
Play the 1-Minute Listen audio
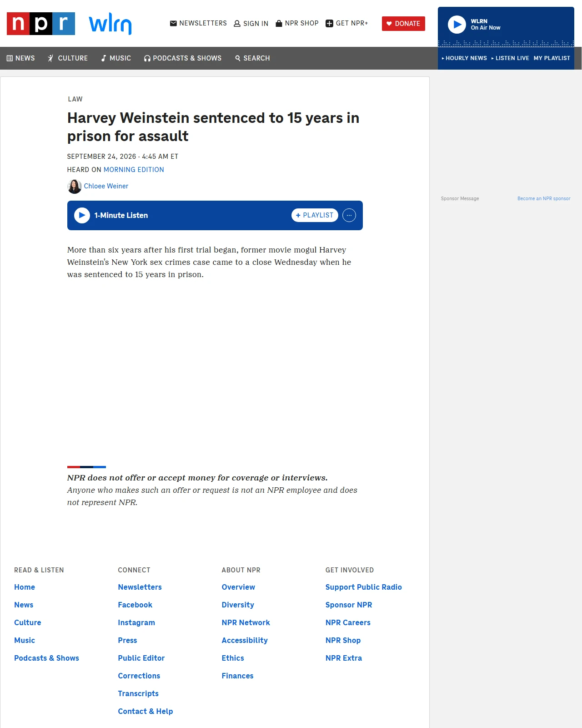coord(82,215)
